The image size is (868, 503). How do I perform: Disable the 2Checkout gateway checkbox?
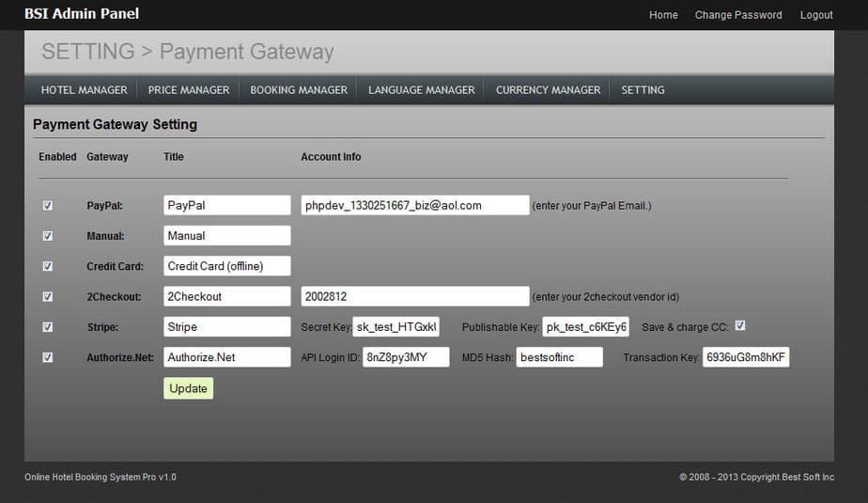[48, 297]
